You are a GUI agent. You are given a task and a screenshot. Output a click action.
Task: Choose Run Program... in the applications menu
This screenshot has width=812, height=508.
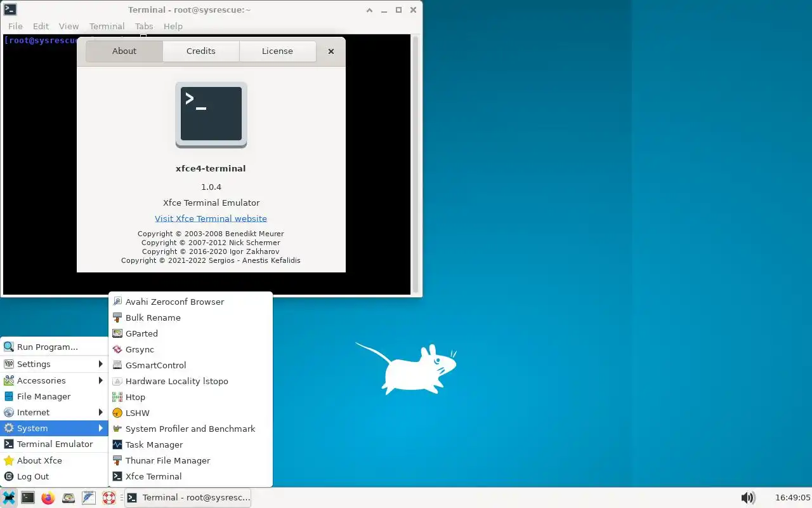click(x=54, y=347)
